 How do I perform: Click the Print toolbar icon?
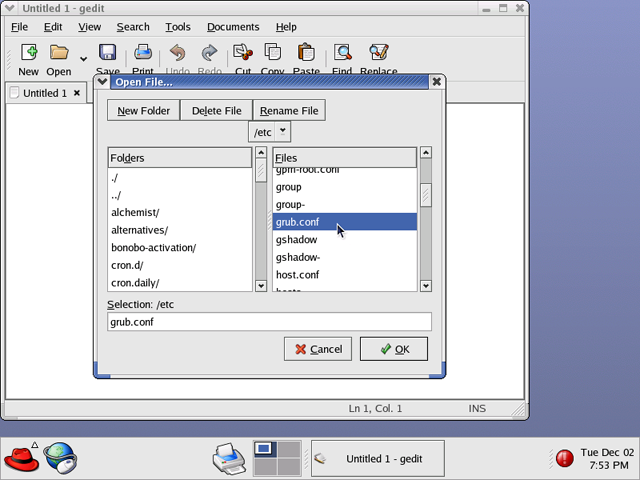(143, 53)
